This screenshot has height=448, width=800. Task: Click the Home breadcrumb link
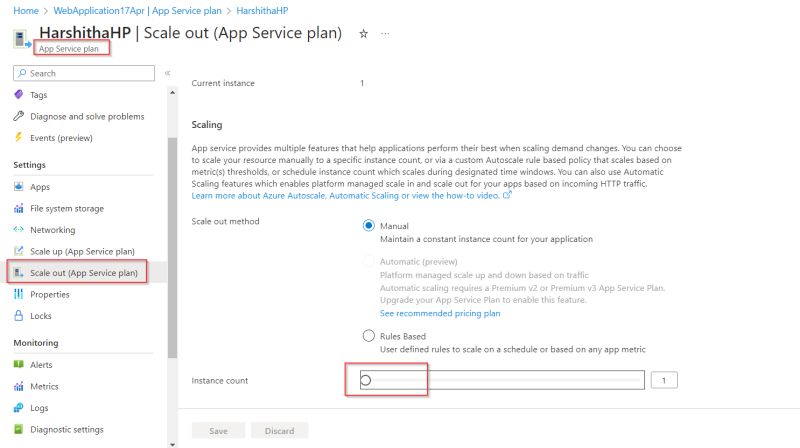26,10
